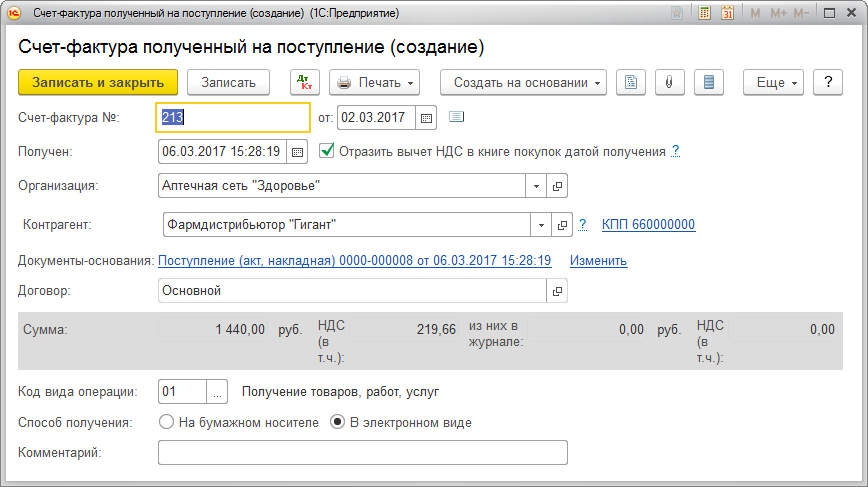Click the 1C application logo icon
Image resolution: width=868 pixels, height=487 pixels.
(14, 13)
